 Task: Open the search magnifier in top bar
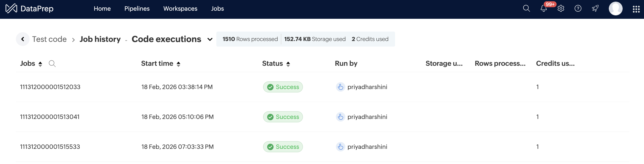[526, 9]
